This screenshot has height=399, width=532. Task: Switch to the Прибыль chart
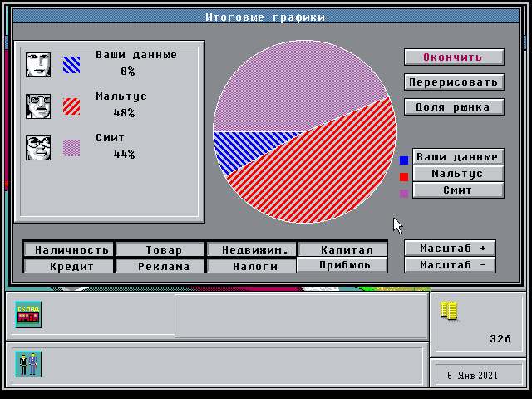coord(342,264)
